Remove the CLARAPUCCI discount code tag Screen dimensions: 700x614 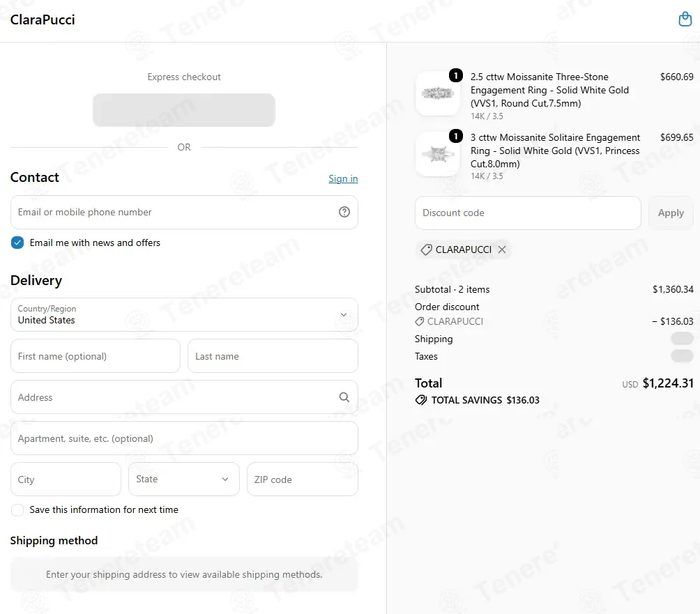[502, 250]
